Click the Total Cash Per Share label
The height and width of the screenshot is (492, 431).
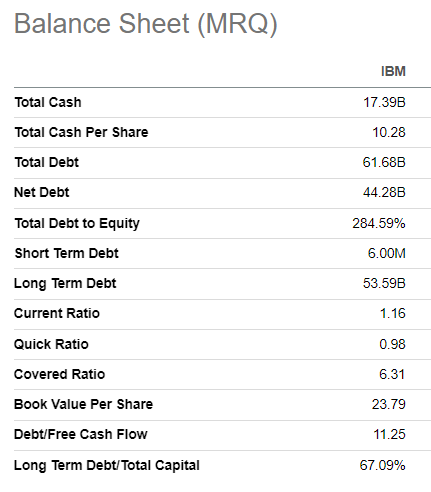[x=81, y=132]
